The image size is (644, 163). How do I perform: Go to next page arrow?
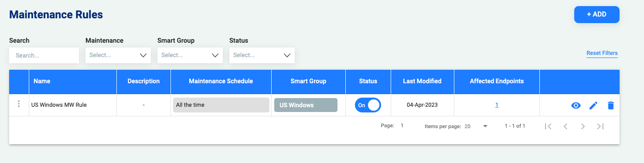[583, 126]
